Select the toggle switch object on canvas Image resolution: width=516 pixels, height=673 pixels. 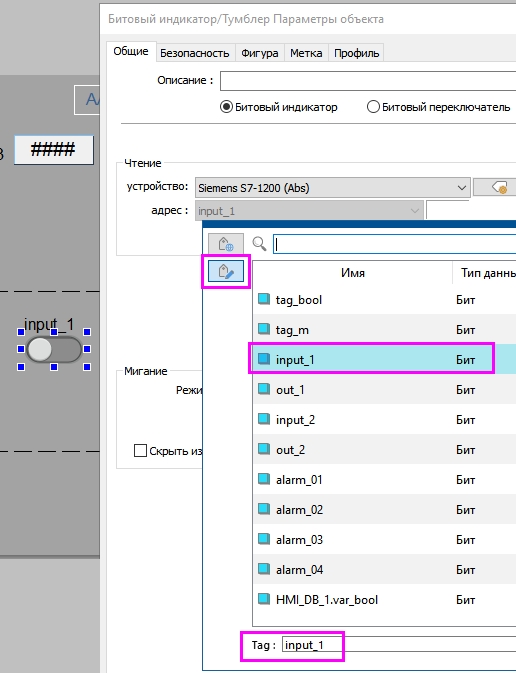[x=54, y=349]
